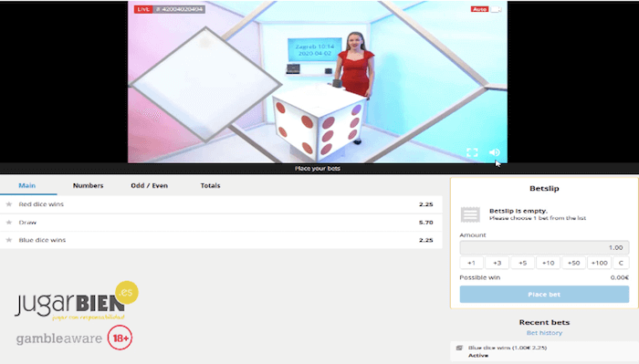This screenshot has height=364, width=639.
Task: Favorite the Draw bet star
Action: (9, 223)
